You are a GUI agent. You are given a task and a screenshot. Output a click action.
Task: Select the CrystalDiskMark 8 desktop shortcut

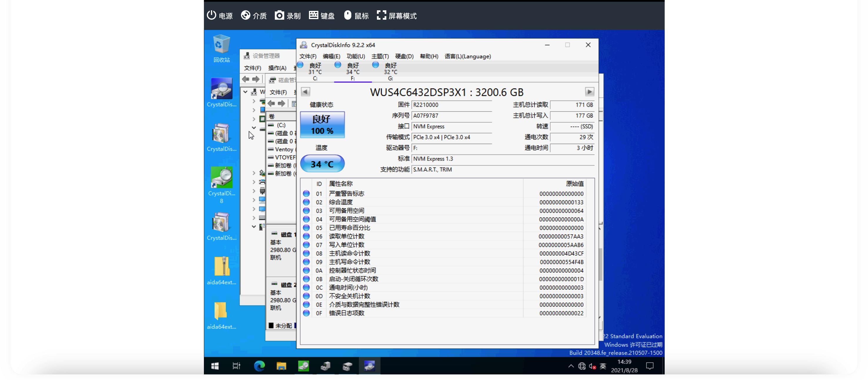[x=221, y=185]
